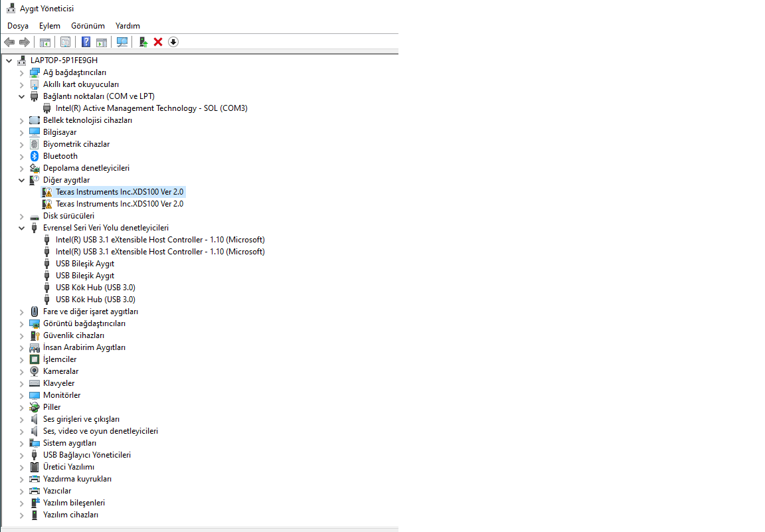Select first Intel(R) USB 3.1 eXtensible Host Controller
The width and height of the screenshot is (765, 532).
160,240
